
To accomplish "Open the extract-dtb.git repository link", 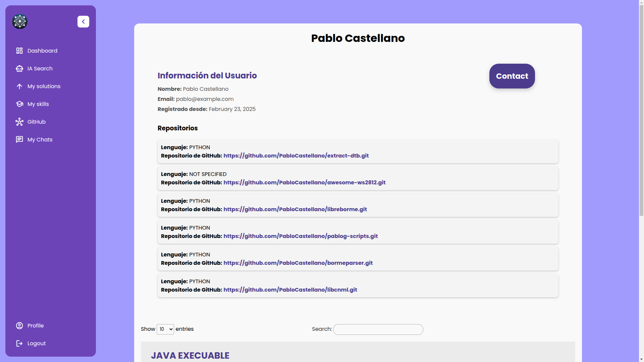I will click(296, 156).
